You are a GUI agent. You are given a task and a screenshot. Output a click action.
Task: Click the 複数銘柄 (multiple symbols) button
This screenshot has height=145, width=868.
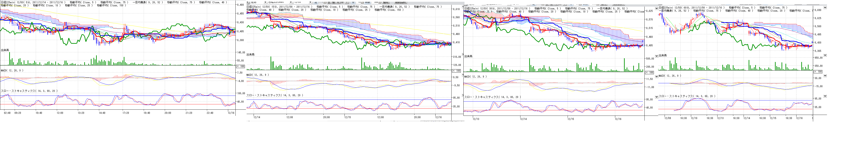tap(401, 2)
